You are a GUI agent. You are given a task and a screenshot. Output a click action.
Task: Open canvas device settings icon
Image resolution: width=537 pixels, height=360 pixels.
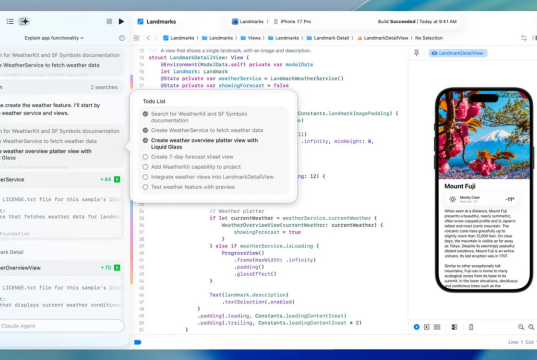454,327
